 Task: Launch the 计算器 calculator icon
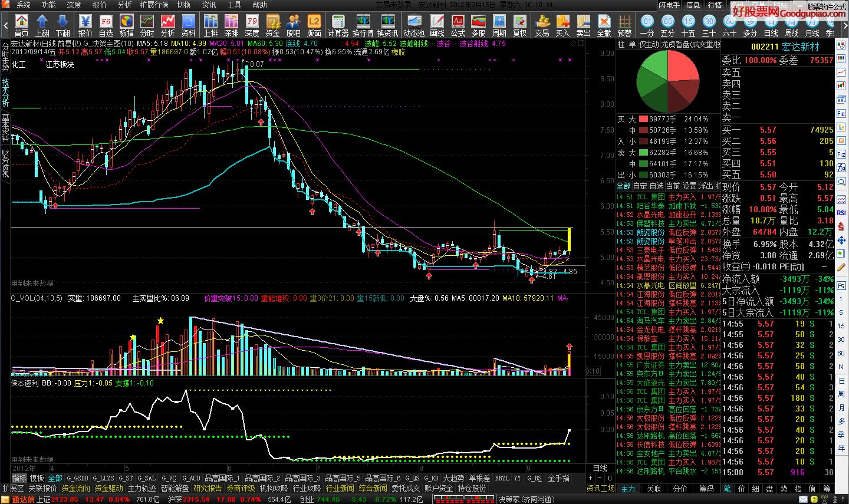[338, 25]
